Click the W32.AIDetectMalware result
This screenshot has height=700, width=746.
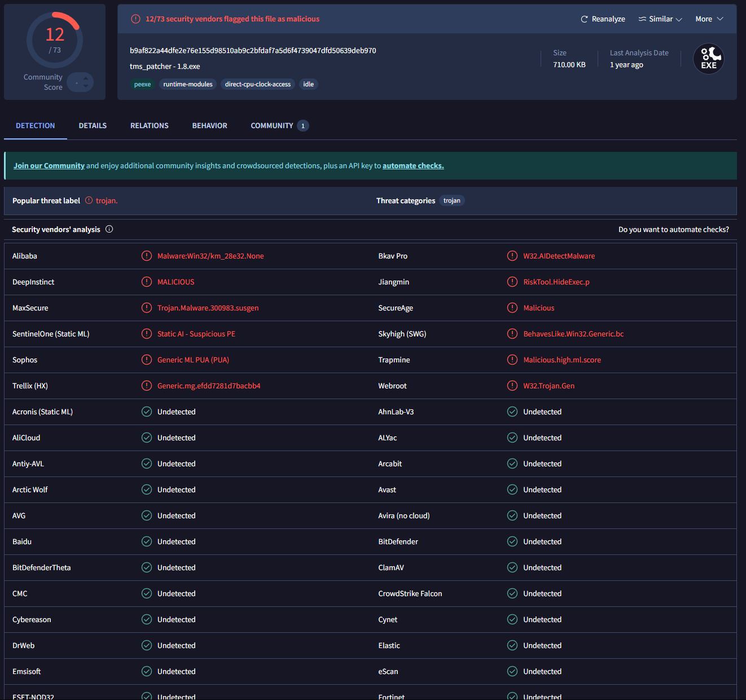(559, 256)
